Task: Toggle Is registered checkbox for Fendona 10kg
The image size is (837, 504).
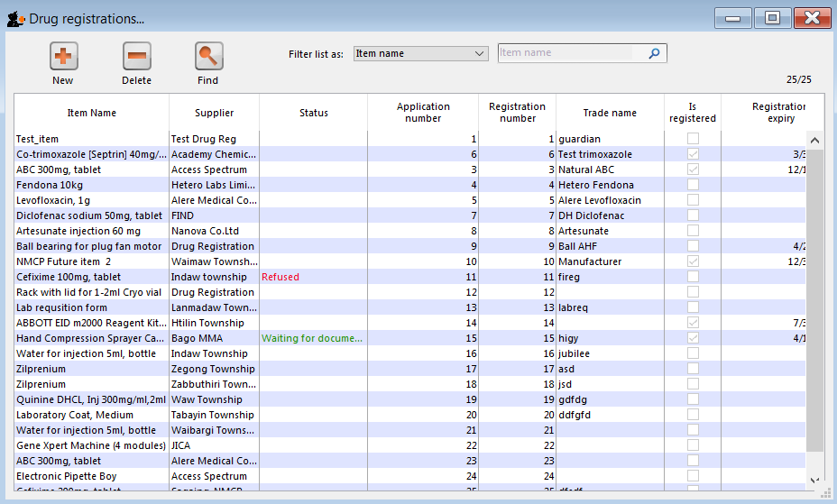Action: (693, 185)
